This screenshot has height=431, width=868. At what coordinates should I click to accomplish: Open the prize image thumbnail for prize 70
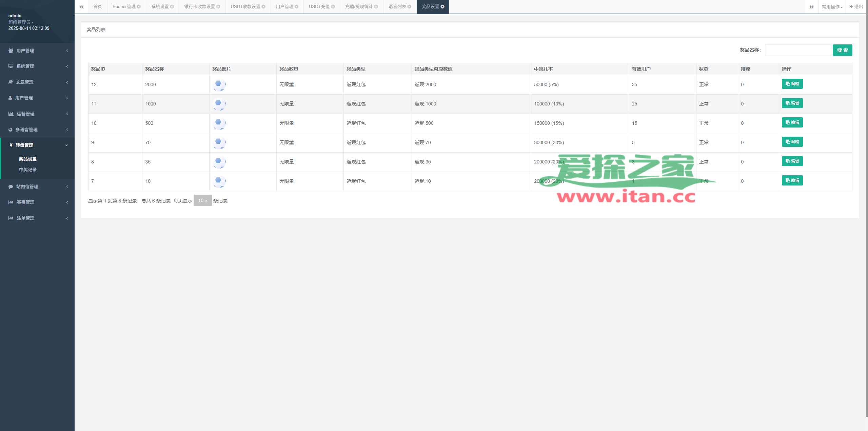click(x=219, y=143)
